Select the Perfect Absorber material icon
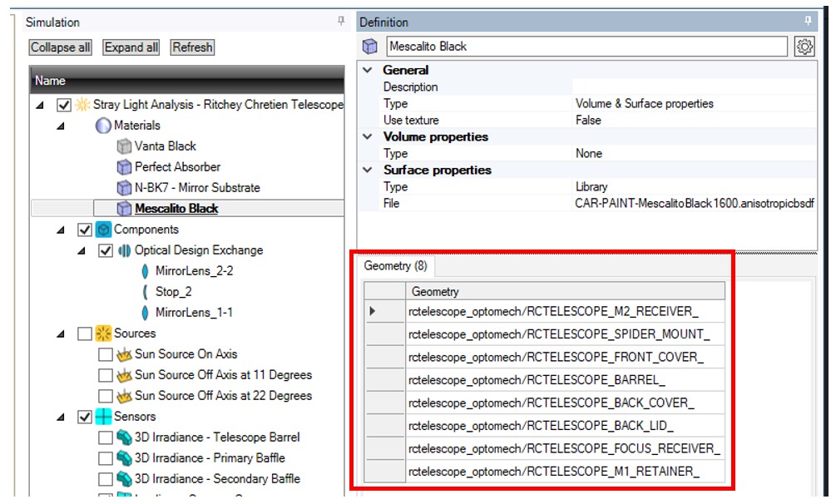The height and width of the screenshot is (504, 836). pyautogui.click(x=124, y=167)
